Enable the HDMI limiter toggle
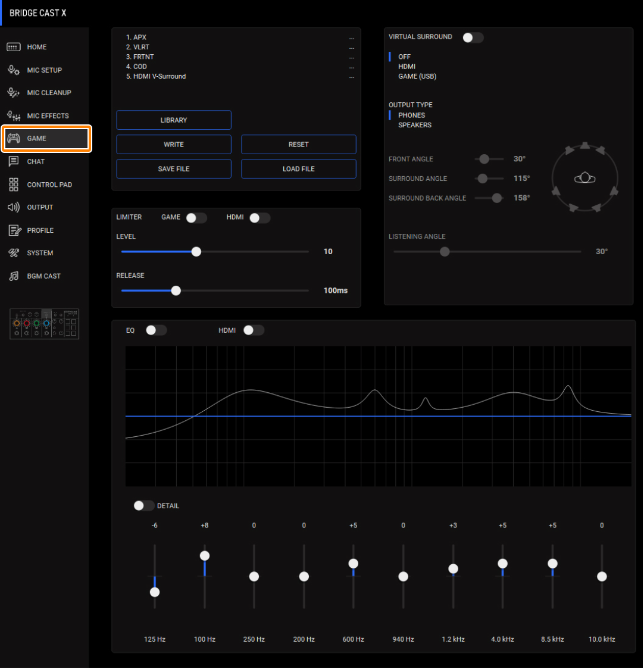This screenshot has width=644, height=669. 260,218
